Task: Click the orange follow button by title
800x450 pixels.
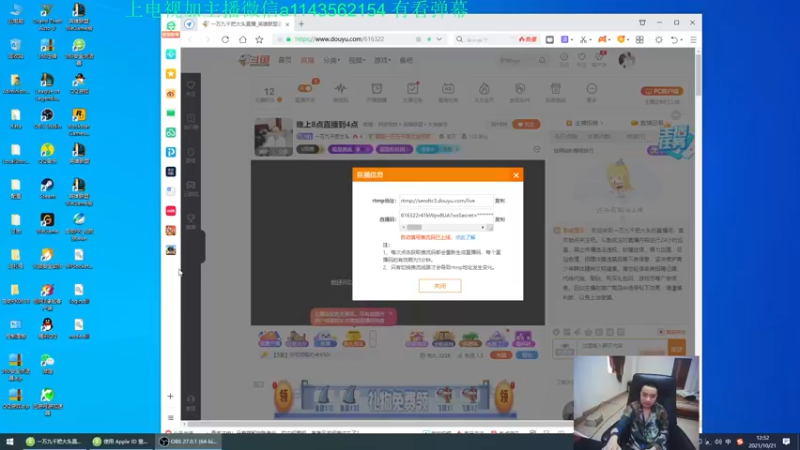Action: click(x=526, y=124)
